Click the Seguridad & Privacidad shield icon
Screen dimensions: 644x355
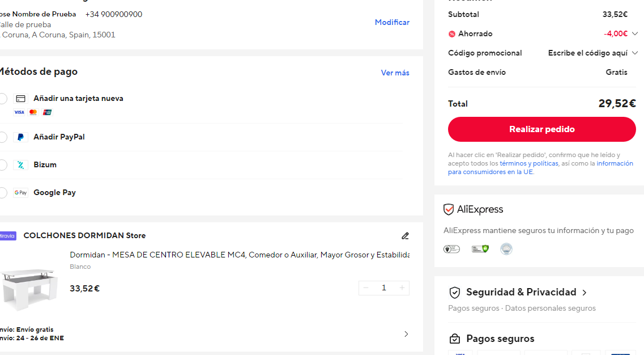(455, 293)
